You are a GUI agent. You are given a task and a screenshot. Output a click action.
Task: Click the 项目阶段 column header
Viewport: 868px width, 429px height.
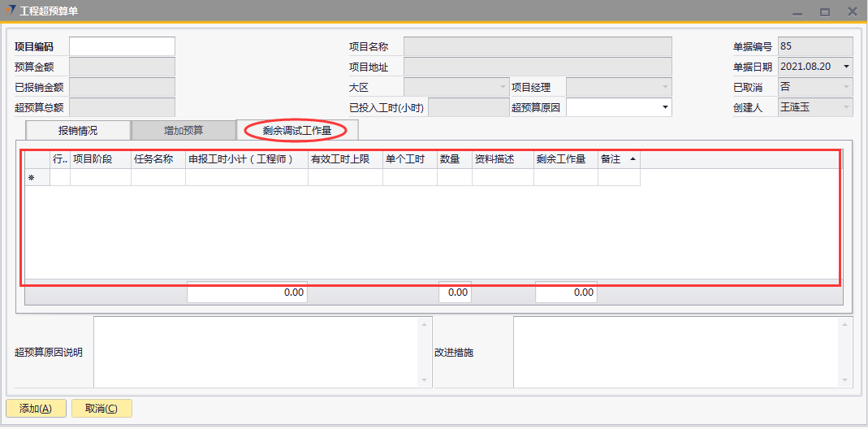click(x=101, y=160)
